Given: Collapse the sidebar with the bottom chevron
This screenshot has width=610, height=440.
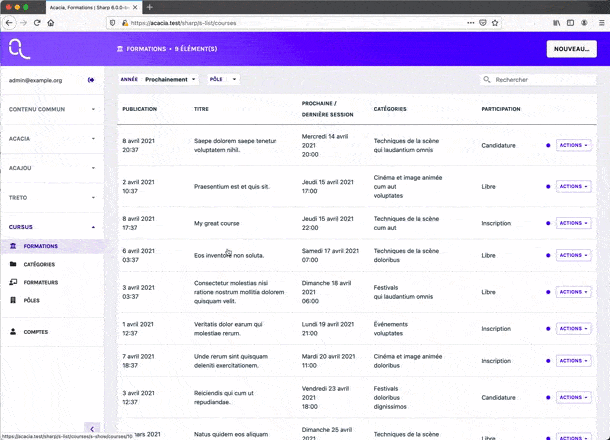Looking at the screenshot, I should (x=92, y=428).
